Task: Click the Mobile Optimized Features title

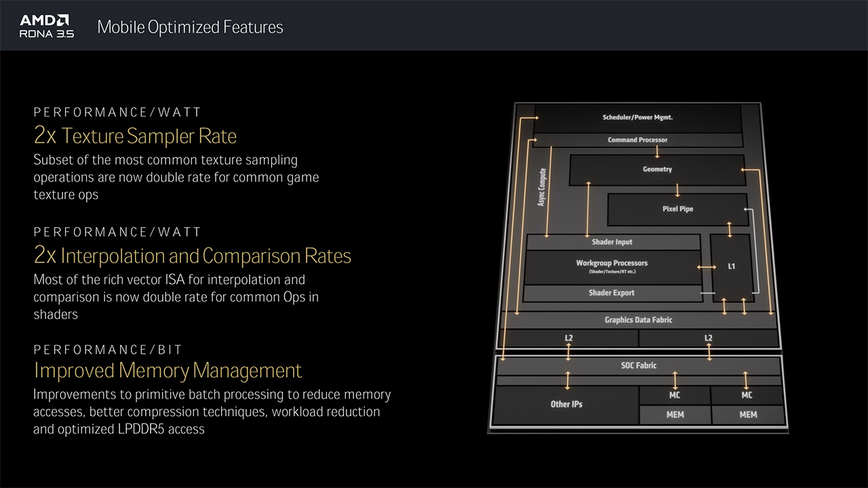Action: click(x=190, y=27)
